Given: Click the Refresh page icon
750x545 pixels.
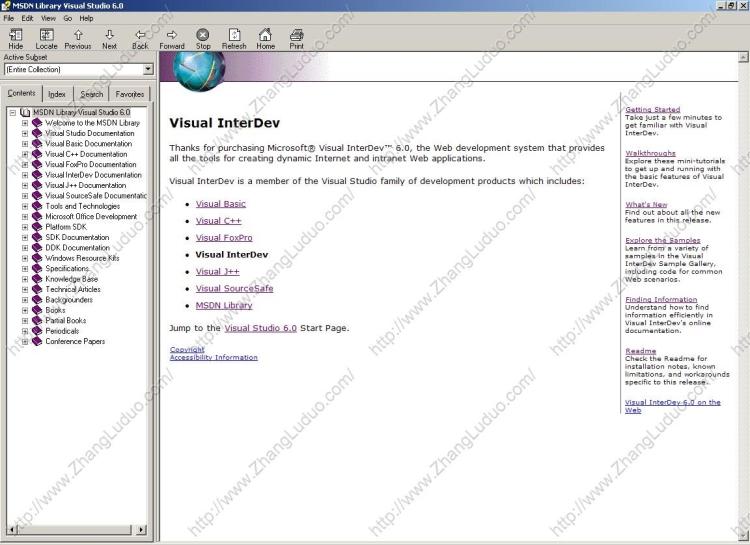Looking at the screenshot, I should (234, 34).
